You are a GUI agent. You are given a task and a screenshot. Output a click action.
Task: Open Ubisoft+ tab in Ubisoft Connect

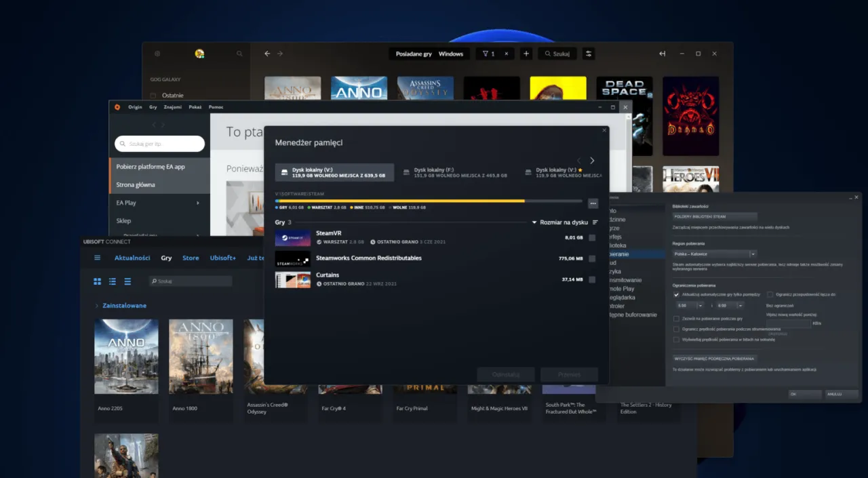click(x=223, y=258)
